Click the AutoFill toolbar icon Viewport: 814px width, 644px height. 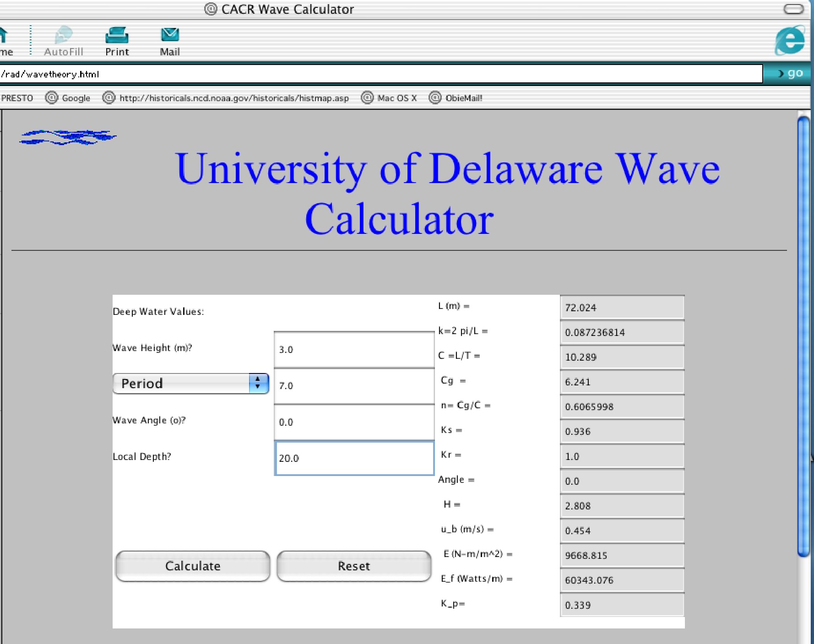point(64,41)
